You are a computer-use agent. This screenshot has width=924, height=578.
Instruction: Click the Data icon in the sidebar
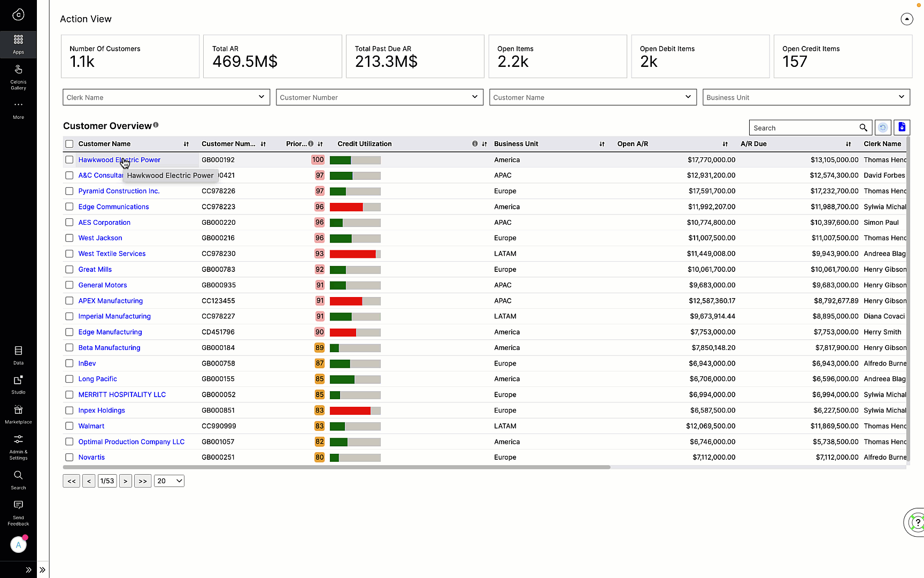tap(18, 354)
